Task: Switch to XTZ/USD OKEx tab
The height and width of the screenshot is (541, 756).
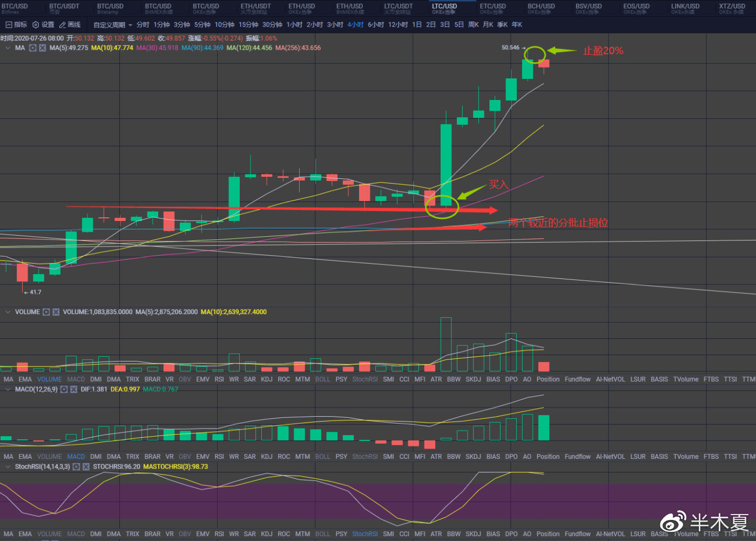Action: (x=732, y=9)
